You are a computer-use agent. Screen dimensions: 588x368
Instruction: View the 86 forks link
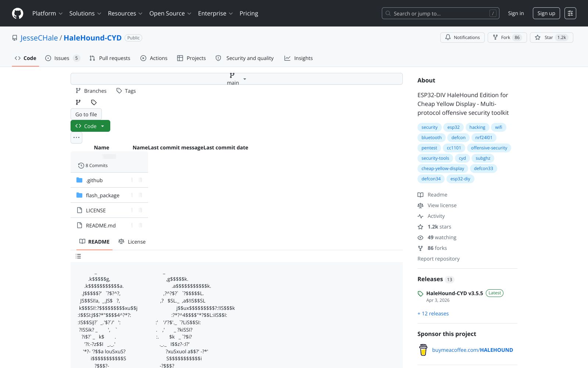[x=433, y=248]
